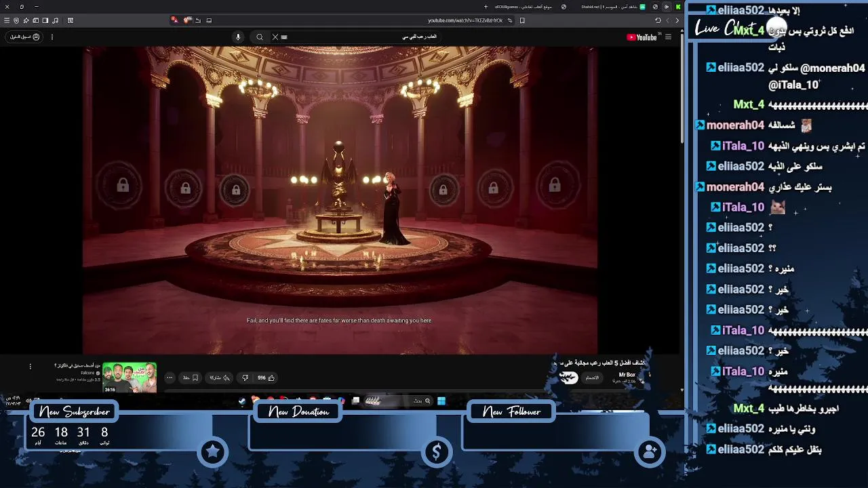
Task: Open the browser hamburger menu
Action: click(7, 20)
